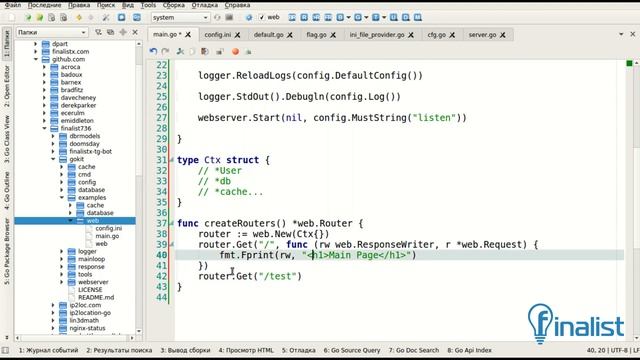Select README.md in folder tree

click(x=96, y=297)
